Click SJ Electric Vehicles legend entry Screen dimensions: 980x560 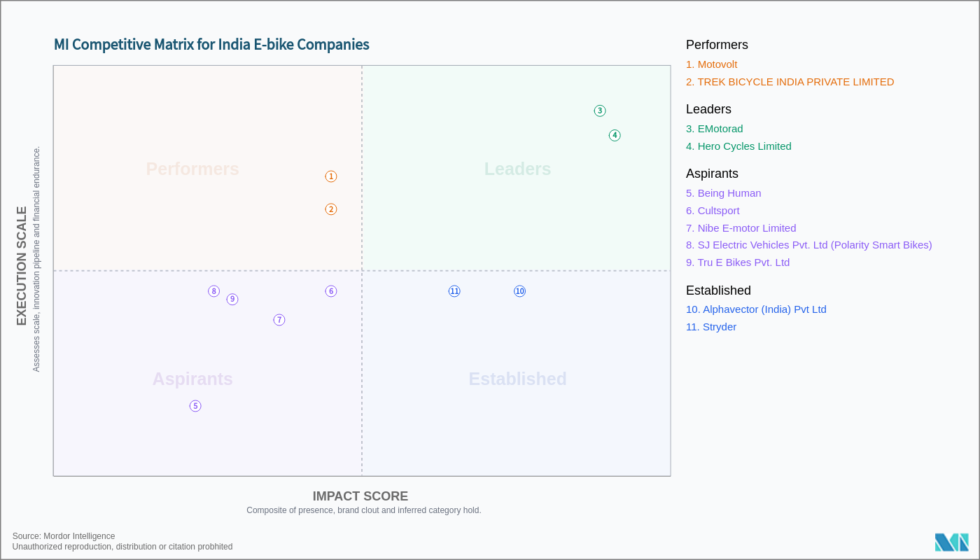pyautogui.click(x=808, y=245)
